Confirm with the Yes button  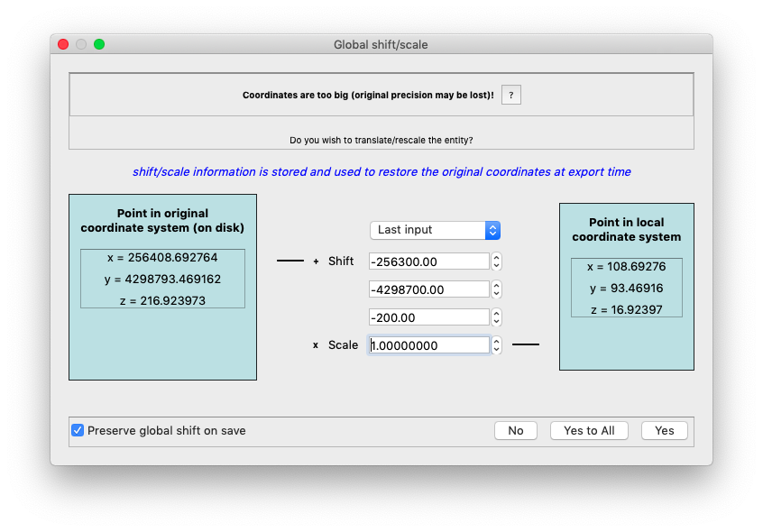664,430
